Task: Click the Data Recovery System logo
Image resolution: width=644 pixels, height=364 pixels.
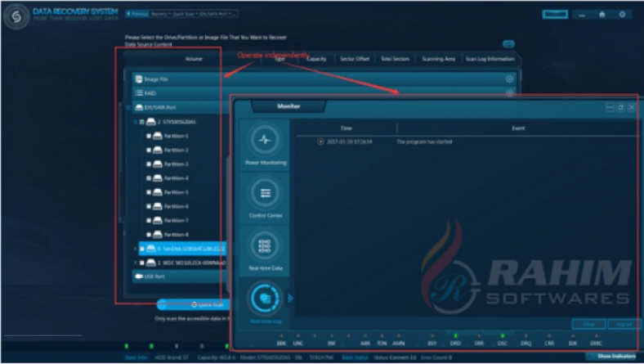Action: [x=16, y=16]
